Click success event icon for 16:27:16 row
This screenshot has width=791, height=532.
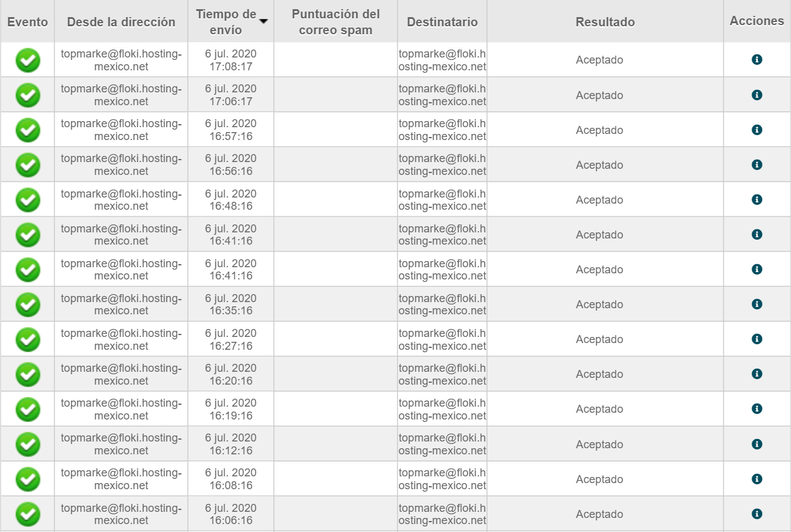(x=28, y=339)
